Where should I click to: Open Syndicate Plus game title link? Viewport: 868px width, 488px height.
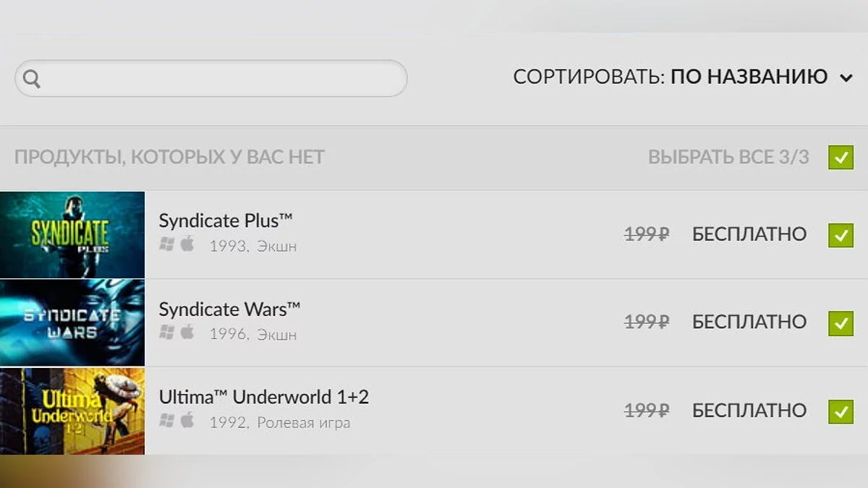point(225,221)
